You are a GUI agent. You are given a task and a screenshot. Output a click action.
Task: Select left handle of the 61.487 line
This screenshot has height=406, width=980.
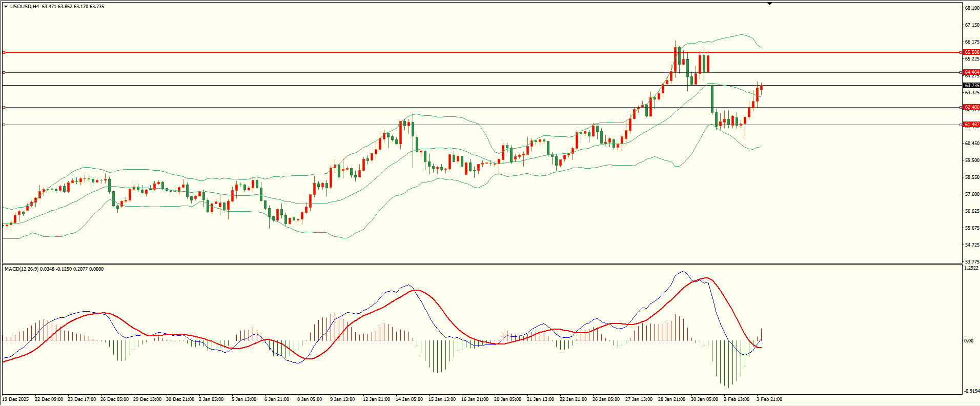coord(4,125)
